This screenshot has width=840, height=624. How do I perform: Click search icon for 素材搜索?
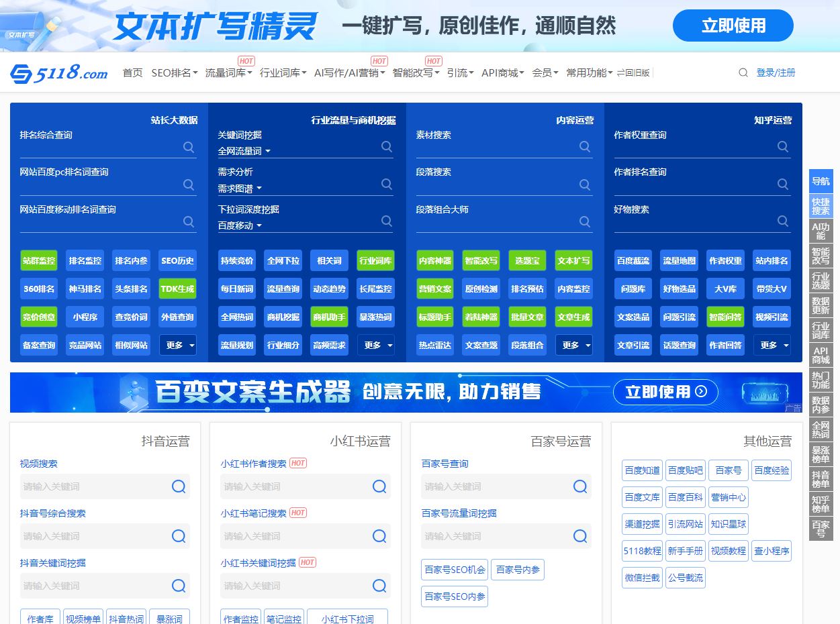tap(585, 146)
